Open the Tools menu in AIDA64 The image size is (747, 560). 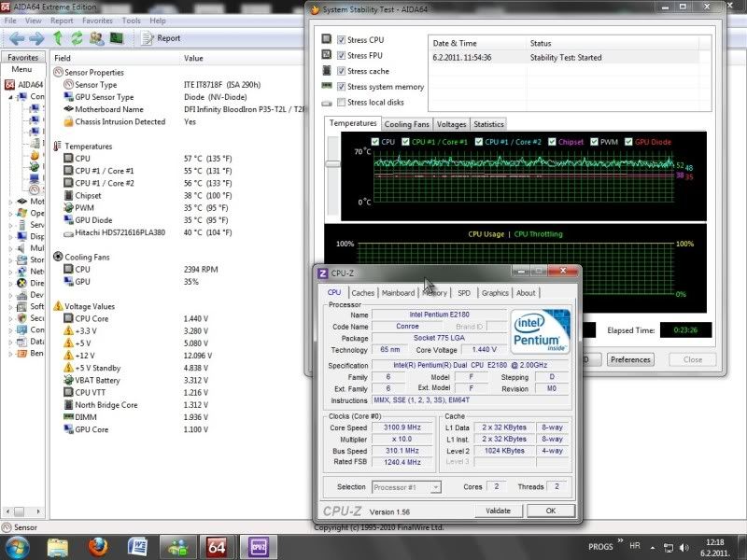click(x=131, y=21)
